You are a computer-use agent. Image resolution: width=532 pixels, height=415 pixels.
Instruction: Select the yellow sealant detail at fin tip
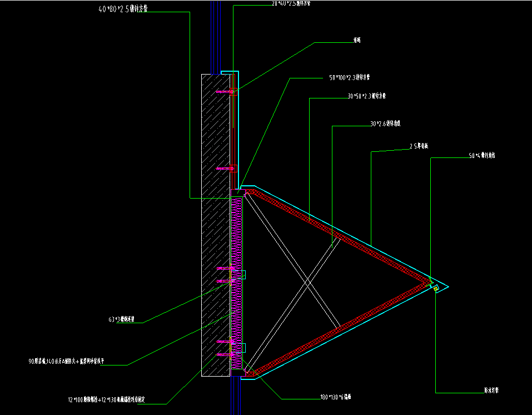pyautogui.click(x=436, y=288)
